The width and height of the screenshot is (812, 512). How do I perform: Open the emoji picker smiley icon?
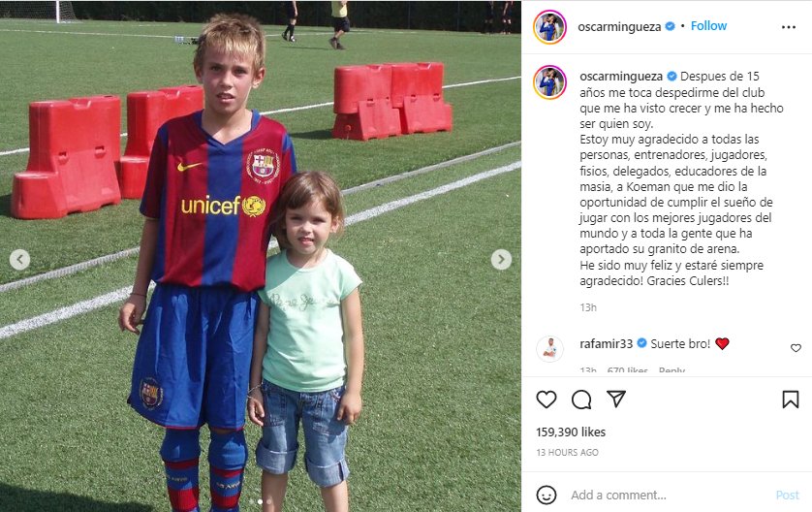547,495
